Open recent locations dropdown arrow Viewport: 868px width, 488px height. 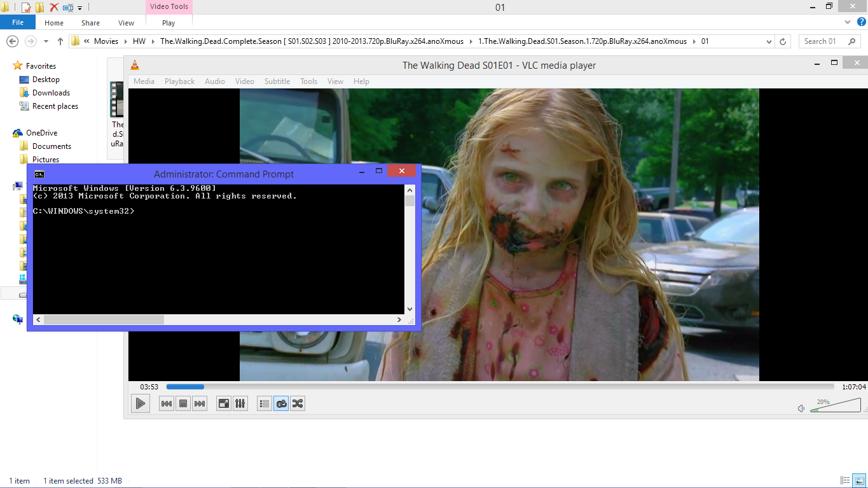(x=46, y=41)
